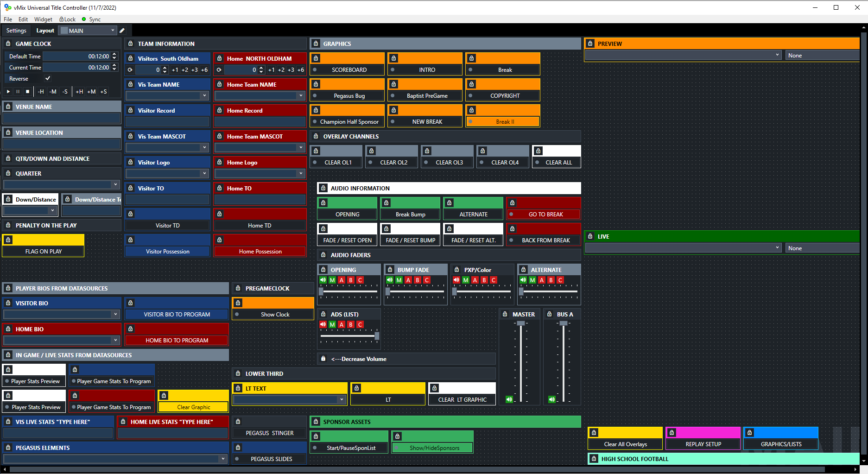Mute the PXP/Color audio speaker icon
868x474 pixels.
tap(456, 280)
